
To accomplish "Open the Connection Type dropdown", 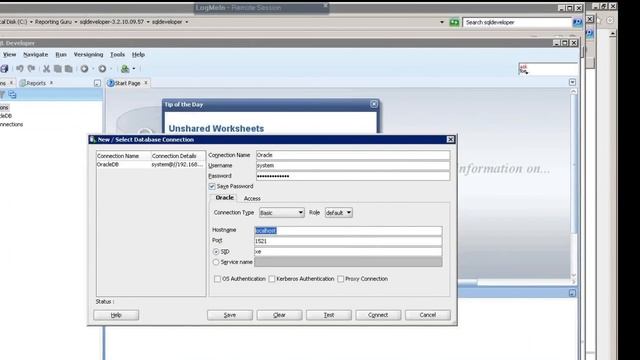I will pyautogui.click(x=282, y=213).
